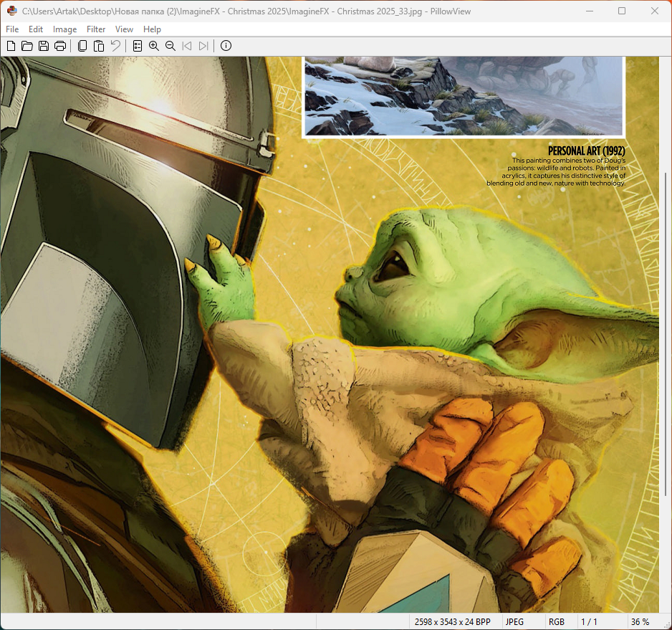Viewport: 672px width, 630px height.
Task: Open the Image menu
Action: click(x=64, y=29)
